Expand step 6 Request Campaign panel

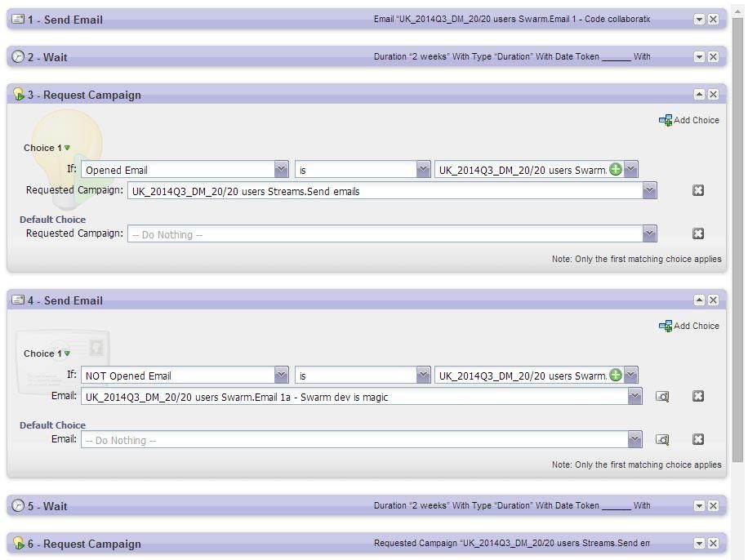[699, 544]
